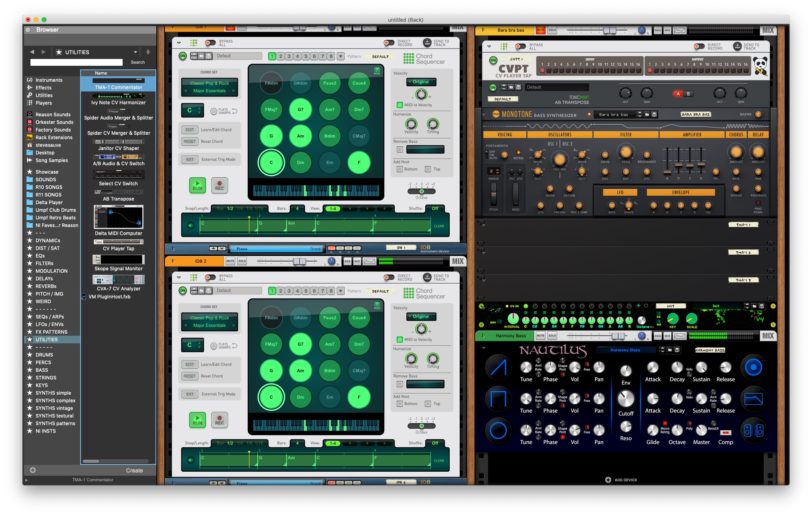This screenshot has width=812, height=515.
Task: Click the Skope Signal Monitor thumbnail
Action: tap(119, 260)
